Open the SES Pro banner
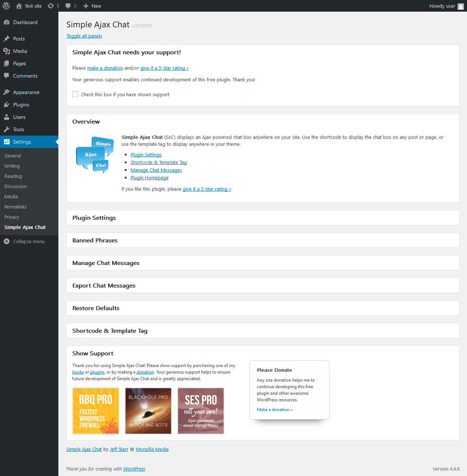The height and width of the screenshot is (476, 467). click(x=201, y=411)
